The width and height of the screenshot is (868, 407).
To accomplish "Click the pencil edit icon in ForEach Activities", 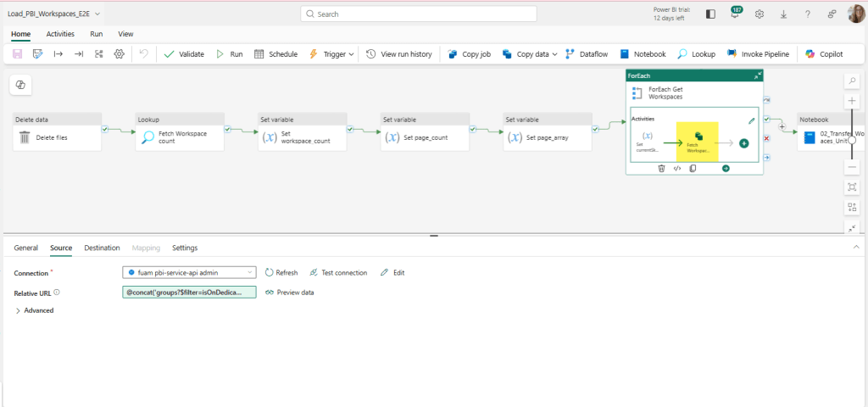I will click(751, 121).
